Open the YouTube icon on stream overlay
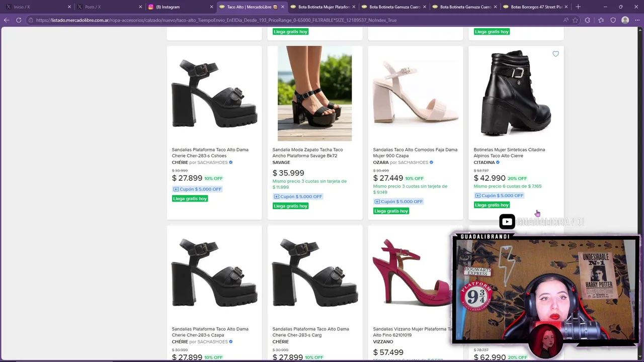 tap(507, 222)
